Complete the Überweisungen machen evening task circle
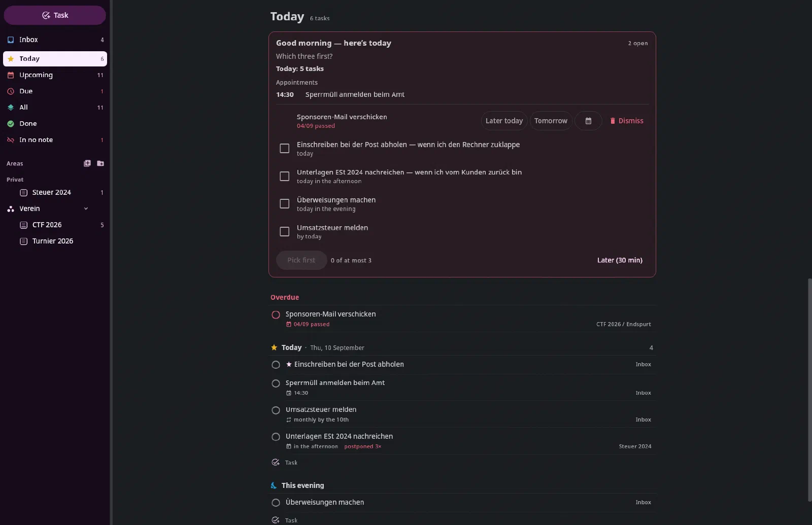This screenshot has height=525, width=812. (x=276, y=503)
